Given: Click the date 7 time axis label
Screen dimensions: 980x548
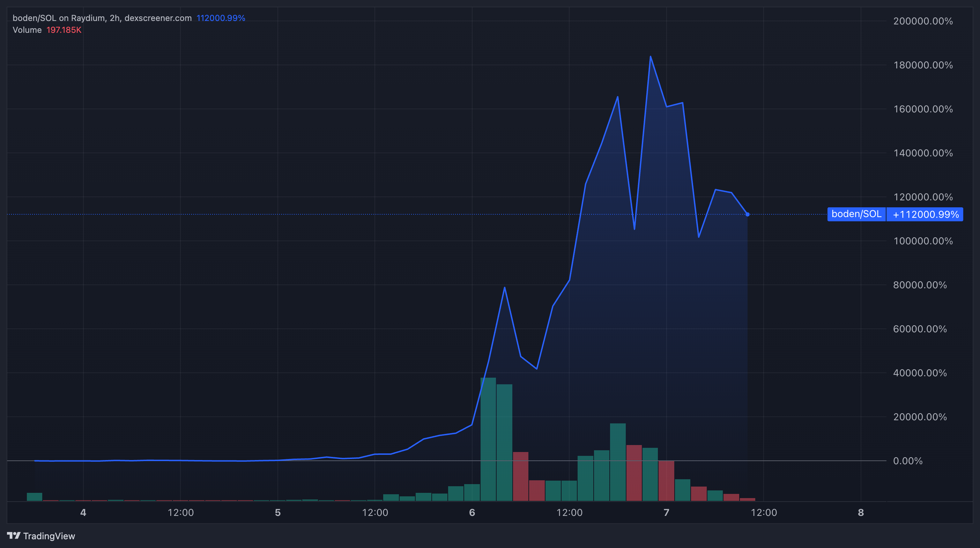Looking at the screenshot, I should [667, 513].
